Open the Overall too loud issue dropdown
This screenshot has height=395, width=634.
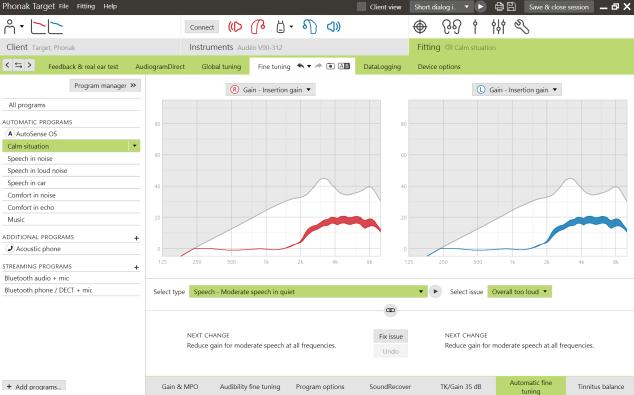click(x=520, y=291)
